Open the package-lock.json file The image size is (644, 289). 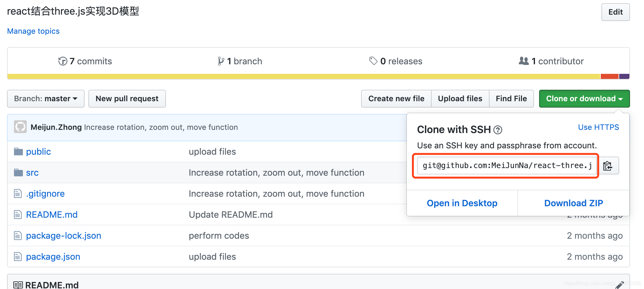click(64, 236)
